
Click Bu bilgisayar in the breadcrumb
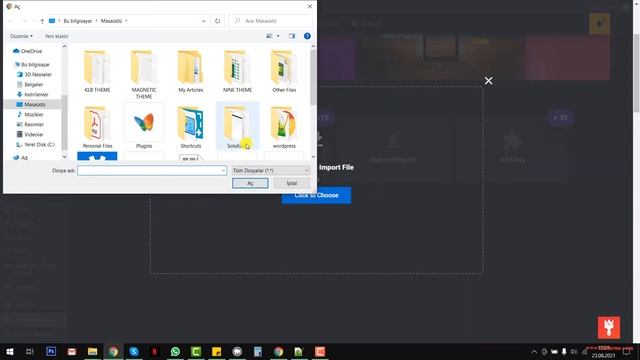(x=78, y=21)
